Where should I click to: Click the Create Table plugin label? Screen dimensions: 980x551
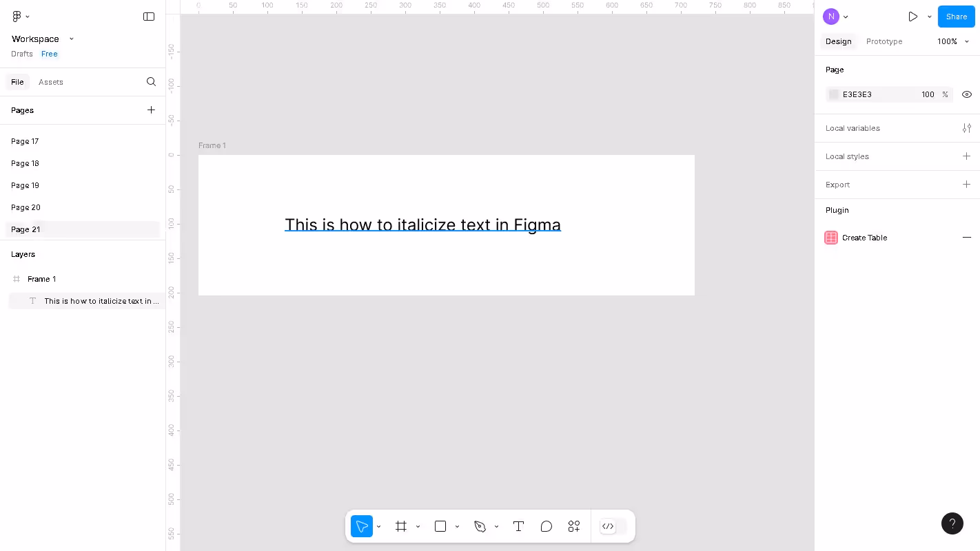(864, 238)
